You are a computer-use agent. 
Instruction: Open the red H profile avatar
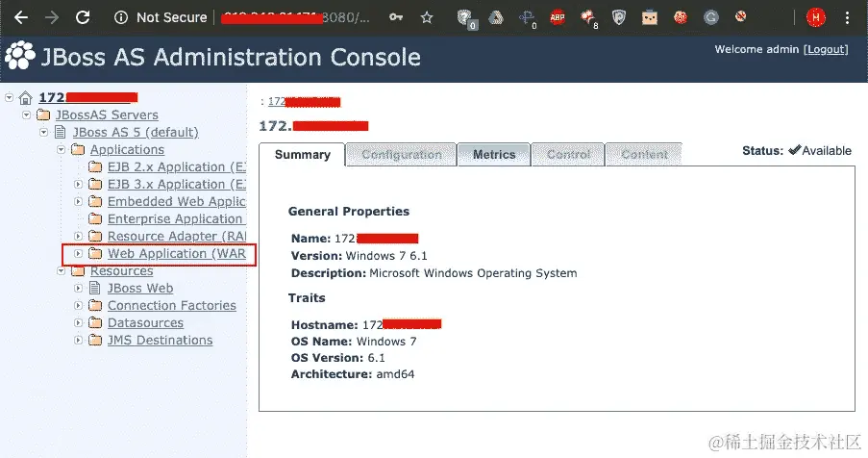coord(815,17)
